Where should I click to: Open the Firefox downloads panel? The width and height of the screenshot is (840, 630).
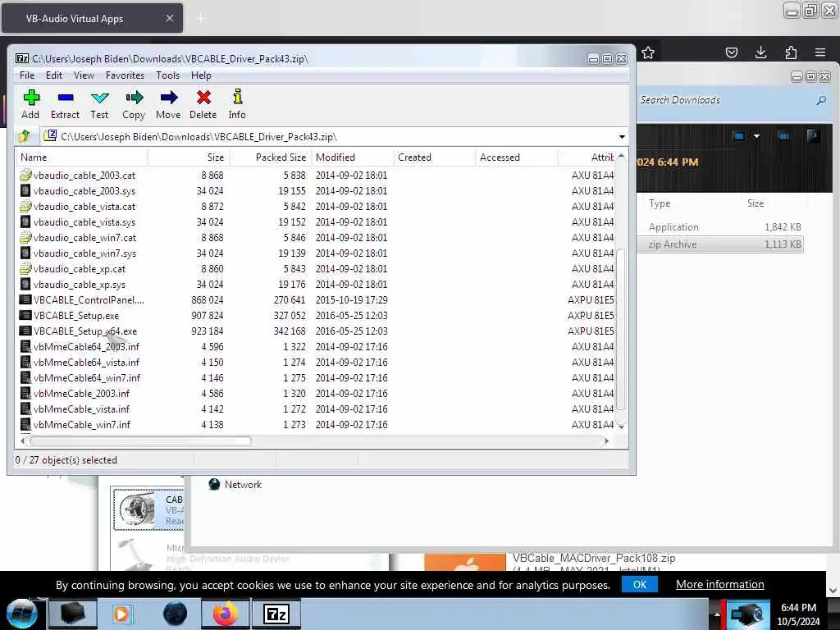click(x=760, y=52)
